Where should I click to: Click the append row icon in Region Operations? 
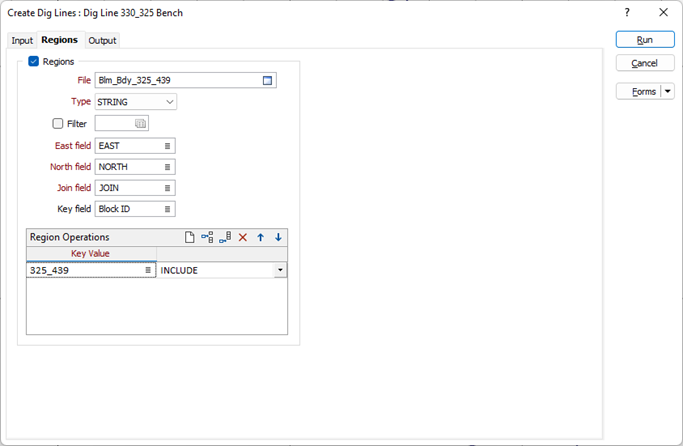[x=225, y=237]
